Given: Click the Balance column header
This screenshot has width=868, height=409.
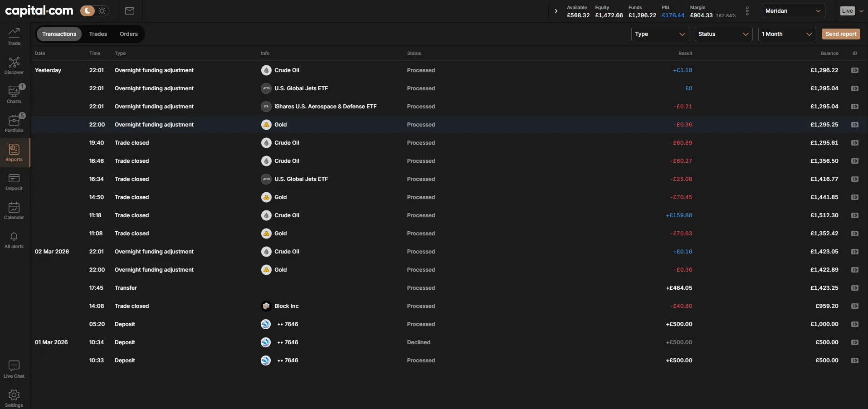Looking at the screenshot, I should coord(829,54).
